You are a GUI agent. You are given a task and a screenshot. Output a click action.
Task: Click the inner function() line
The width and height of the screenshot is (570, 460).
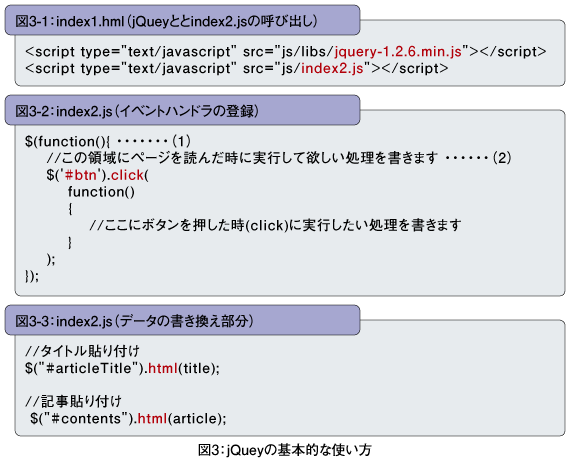pos(101,192)
